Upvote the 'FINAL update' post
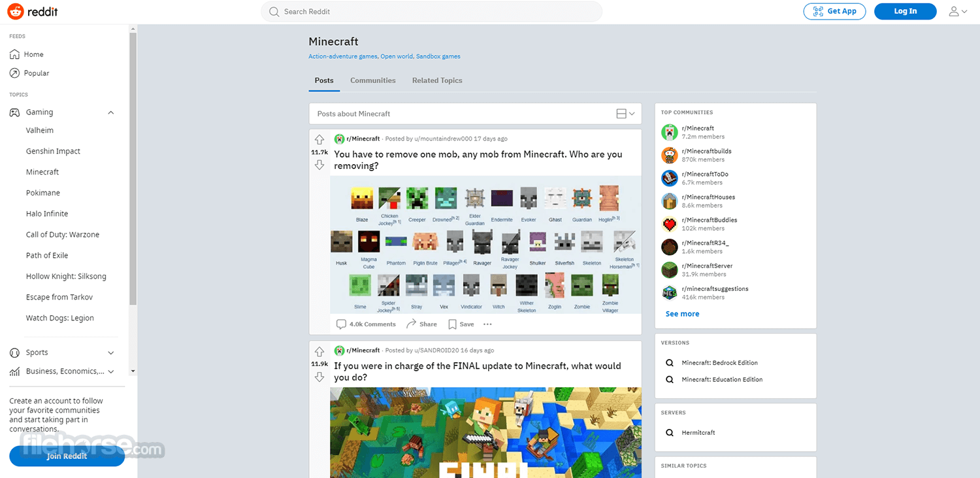 [319, 351]
